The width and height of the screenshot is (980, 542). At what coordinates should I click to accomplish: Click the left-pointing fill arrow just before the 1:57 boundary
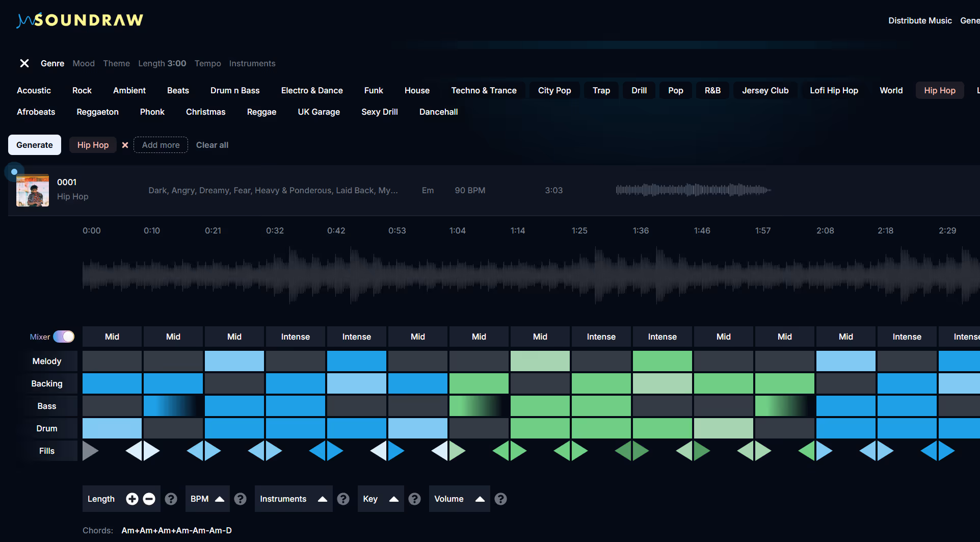tap(746, 451)
